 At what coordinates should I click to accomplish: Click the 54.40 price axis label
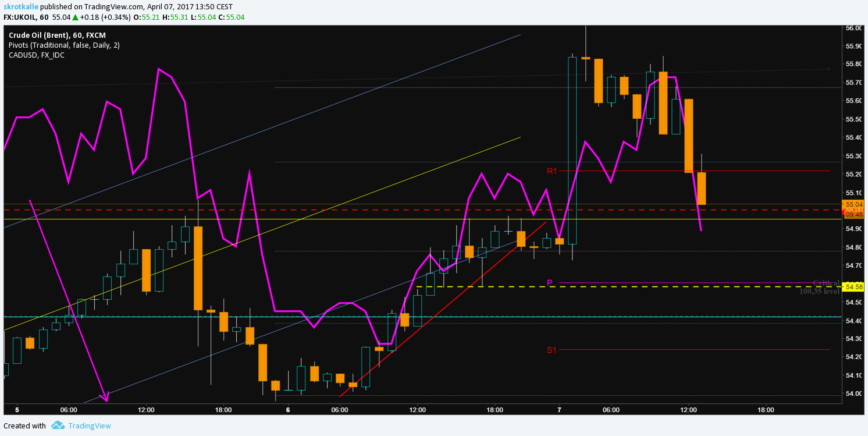853,321
